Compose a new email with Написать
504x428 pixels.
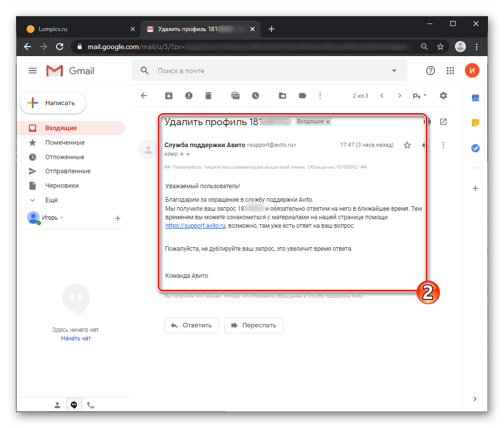click(x=53, y=103)
